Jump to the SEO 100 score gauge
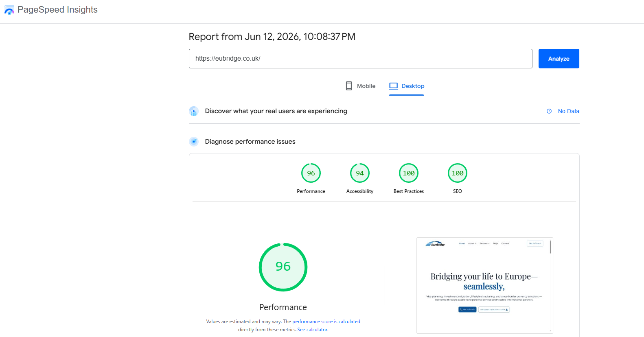644x337 pixels. [458, 173]
